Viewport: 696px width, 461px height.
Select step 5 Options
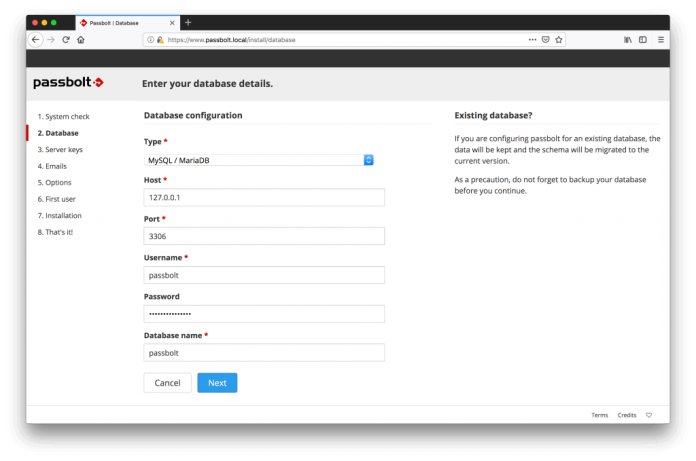[x=54, y=182]
